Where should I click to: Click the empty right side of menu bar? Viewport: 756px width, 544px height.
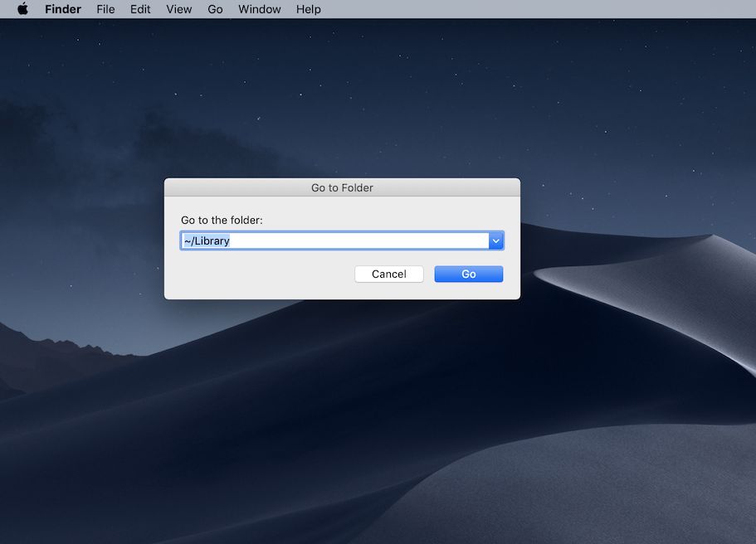click(539, 9)
